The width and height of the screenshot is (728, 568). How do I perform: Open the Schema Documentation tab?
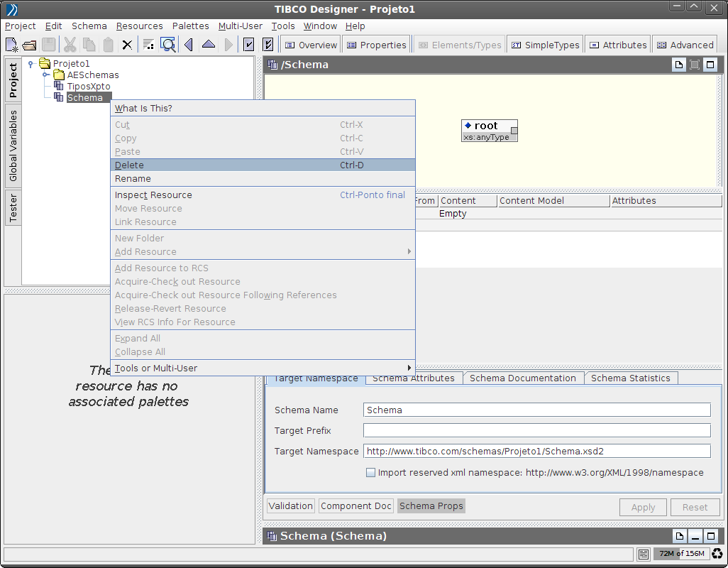pos(523,378)
